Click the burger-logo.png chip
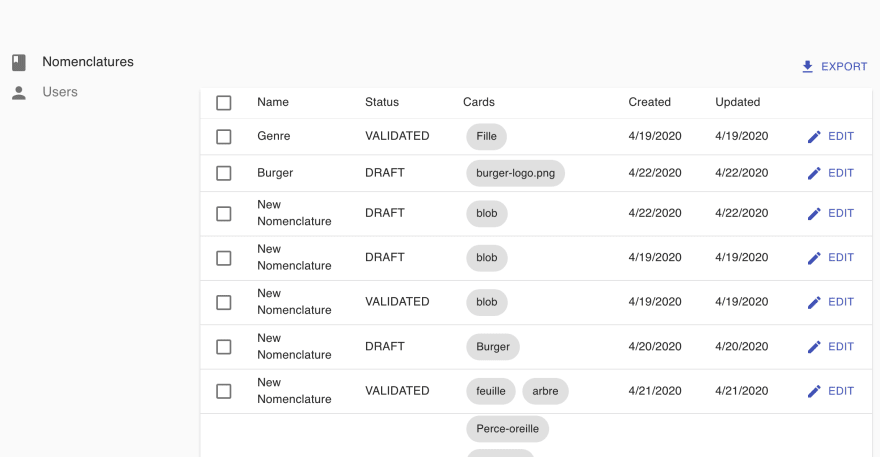This screenshot has width=880, height=457. 515,173
